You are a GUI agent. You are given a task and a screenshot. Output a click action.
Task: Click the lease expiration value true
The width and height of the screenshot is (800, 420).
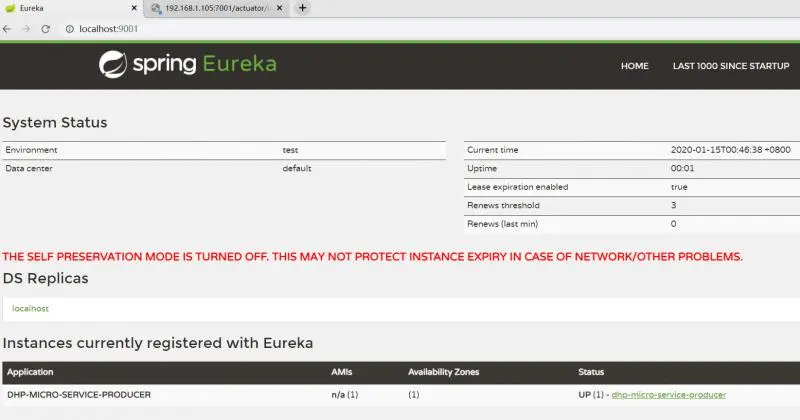point(679,187)
